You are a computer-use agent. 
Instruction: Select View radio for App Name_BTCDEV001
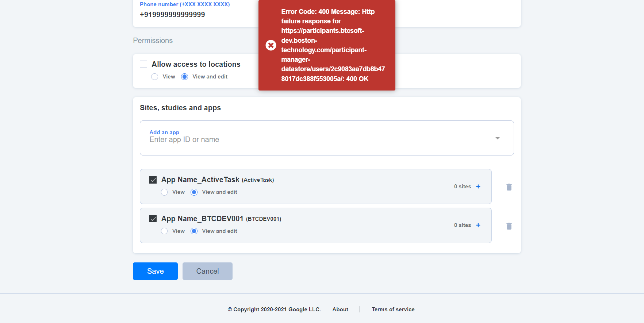point(164,231)
